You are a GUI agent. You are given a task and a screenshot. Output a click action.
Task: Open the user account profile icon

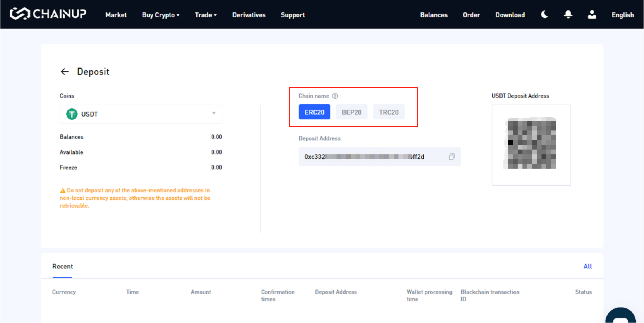tap(592, 15)
